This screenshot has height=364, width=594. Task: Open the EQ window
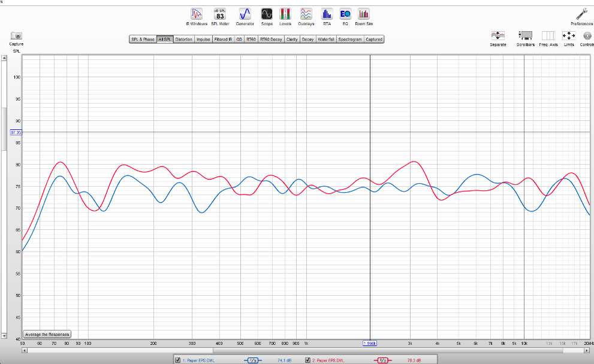345,17
